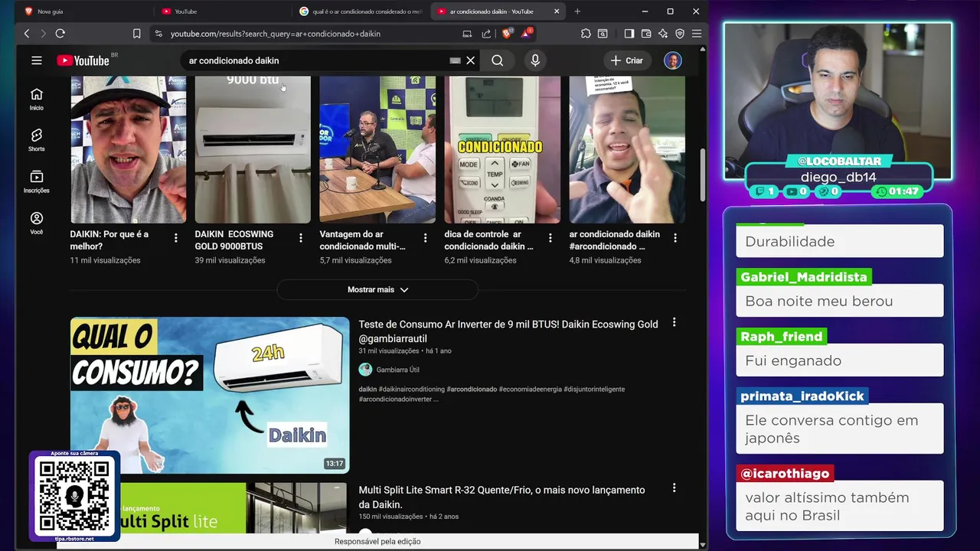Open options for the Multi Split Lite video
980x551 pixels.
coord(674,487)
